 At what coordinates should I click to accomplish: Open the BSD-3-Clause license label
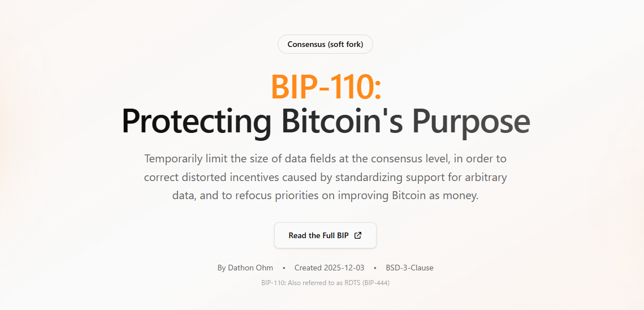(409, 268)
